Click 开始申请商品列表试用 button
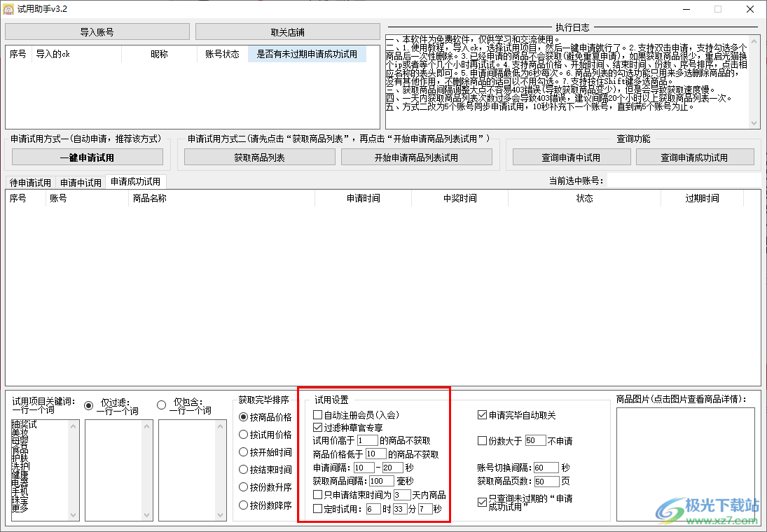The width and height of the screenshot is (767, 532). [416, 157]
